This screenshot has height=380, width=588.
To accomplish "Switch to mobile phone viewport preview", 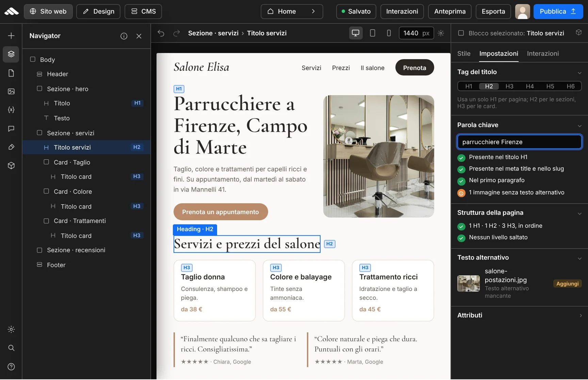I will click(x=389, y=33).
